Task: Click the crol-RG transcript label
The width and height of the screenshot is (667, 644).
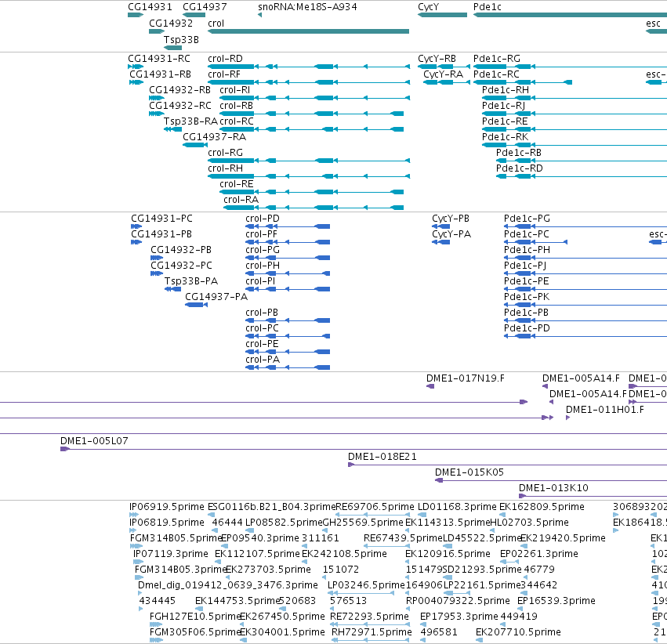Action: pyautogui.click(x=226, y=152)
